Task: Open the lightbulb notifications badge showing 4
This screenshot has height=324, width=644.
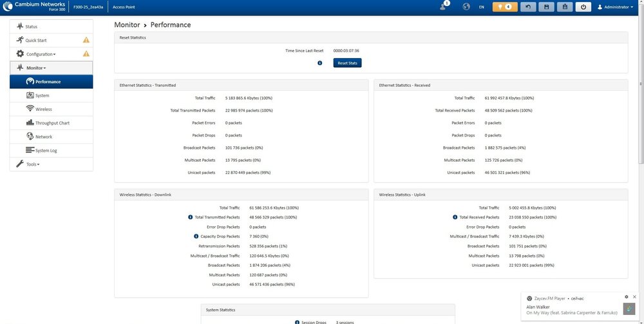Action: pyautogui.click(x=505, y=7)
